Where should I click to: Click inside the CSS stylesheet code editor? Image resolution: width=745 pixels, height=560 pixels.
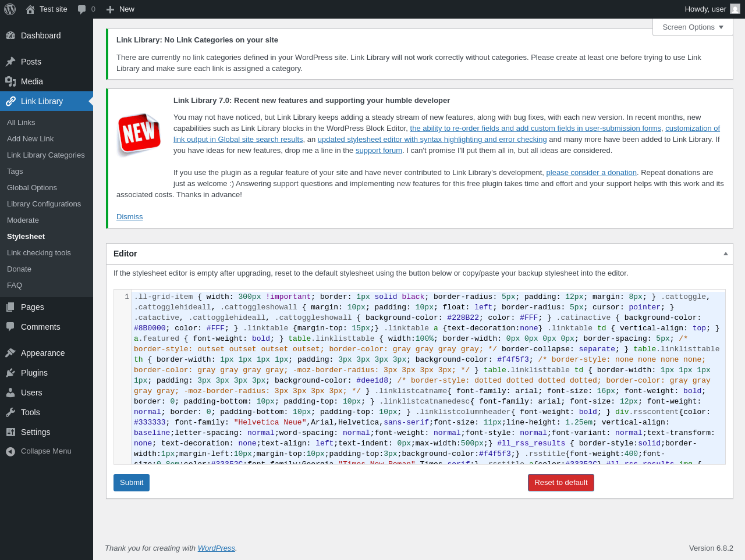point(428,377)
